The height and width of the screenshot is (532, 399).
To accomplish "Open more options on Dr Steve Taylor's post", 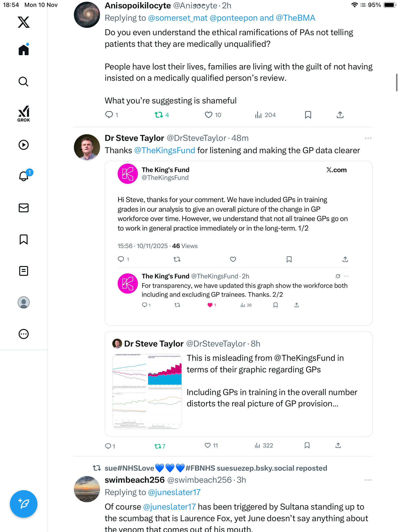I will 368,138.
